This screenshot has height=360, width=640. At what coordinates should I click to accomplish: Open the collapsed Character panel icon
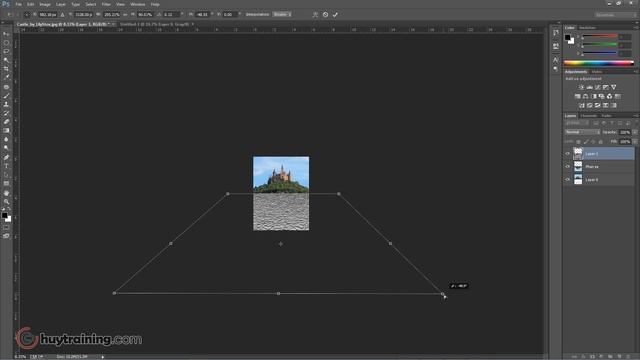point(556,60)
